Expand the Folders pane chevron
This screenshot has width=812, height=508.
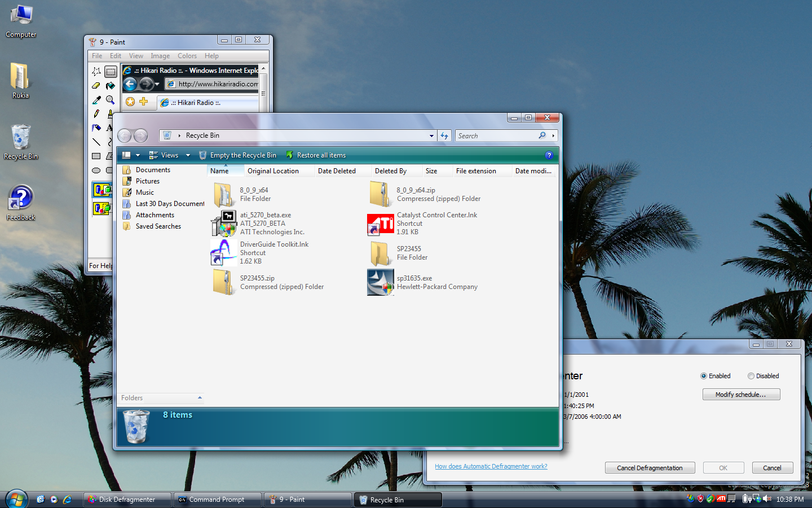(200, 398)
